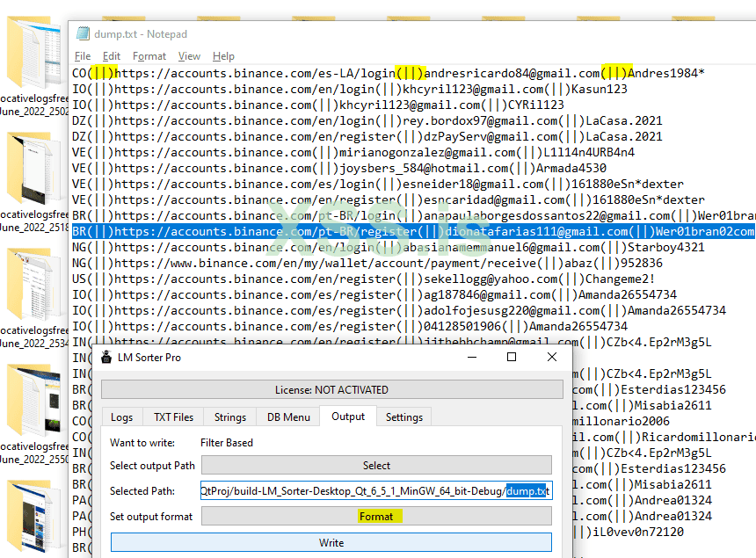Click the BR pt-BR/login line in Notepad
Viewport: 756px width, 558px height.
point(414,216)
